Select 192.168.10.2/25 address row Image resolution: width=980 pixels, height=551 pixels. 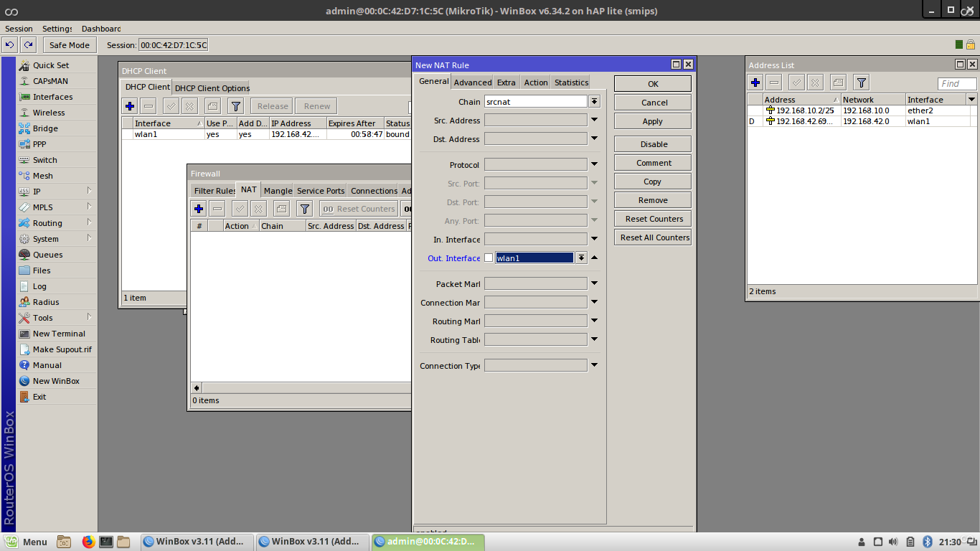pyautogui.click(x=862, y=110)
